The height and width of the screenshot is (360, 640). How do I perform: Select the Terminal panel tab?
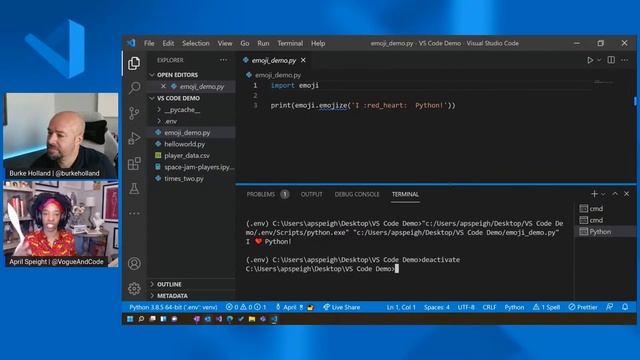pyautogui.click(x=405, y=194)
